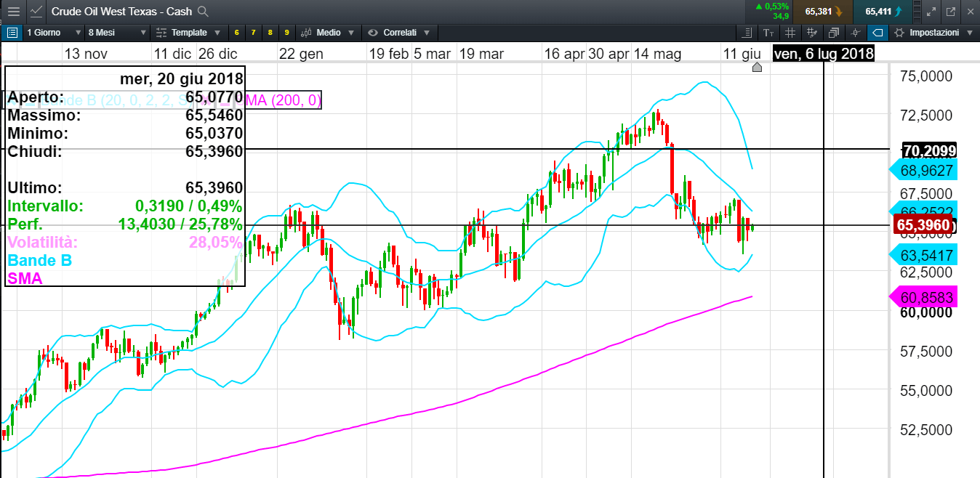Click the 22 gen date on time axis
The image size is (980, 478).
[301, 54]
